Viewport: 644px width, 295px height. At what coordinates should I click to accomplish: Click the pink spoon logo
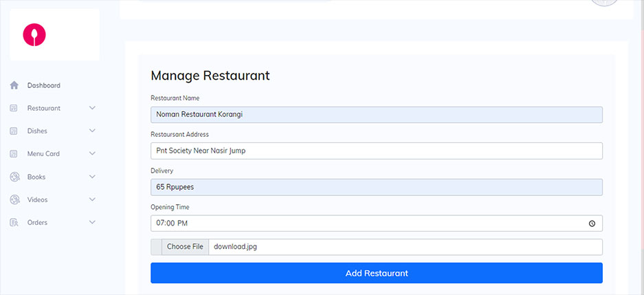click(34, 35)
